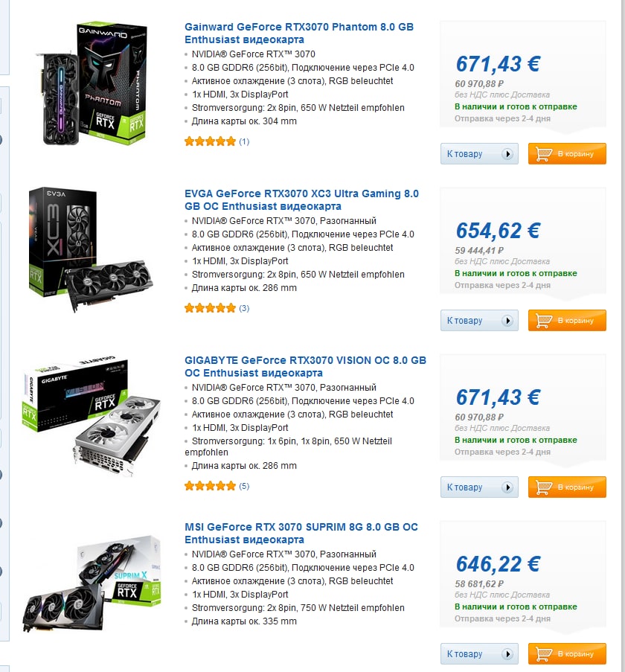The height and width of the screenshot is (672, 625).
Task: Open MSI GeForce RTX 3070 SUPRIM title link
Action: [301, 533]
